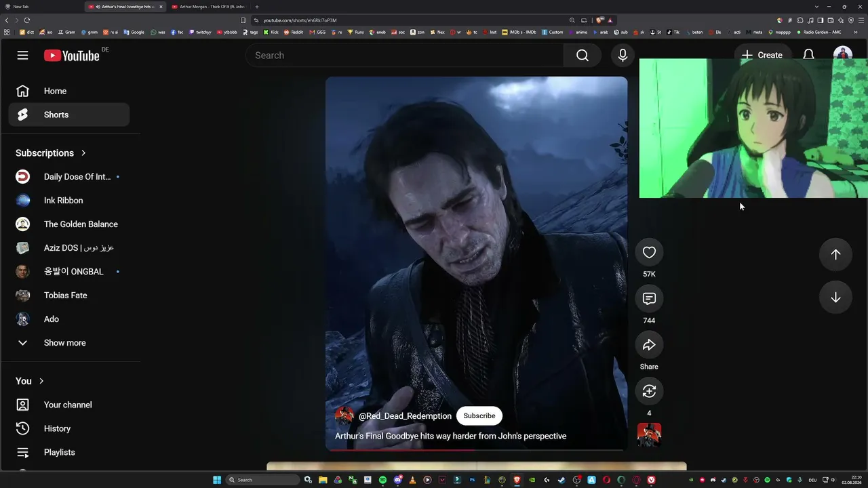
Task: Open a new browser tab
Action: (257, 7)
